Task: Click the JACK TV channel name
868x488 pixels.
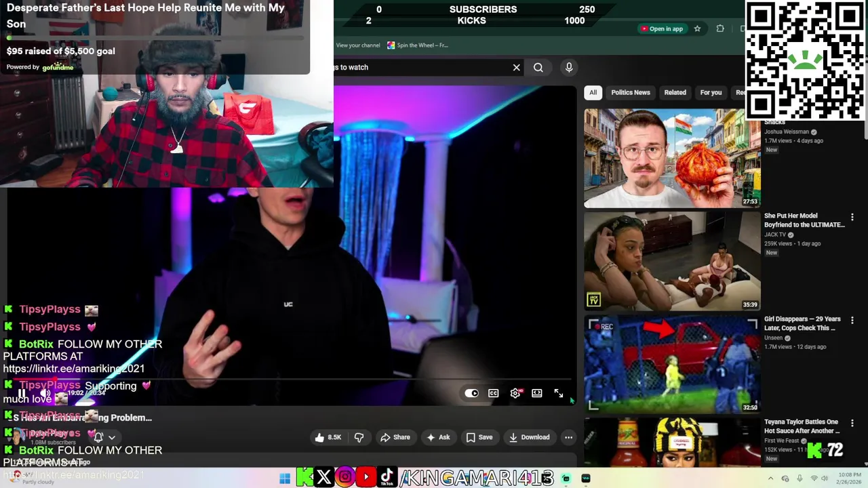Action: pos(775,235)
